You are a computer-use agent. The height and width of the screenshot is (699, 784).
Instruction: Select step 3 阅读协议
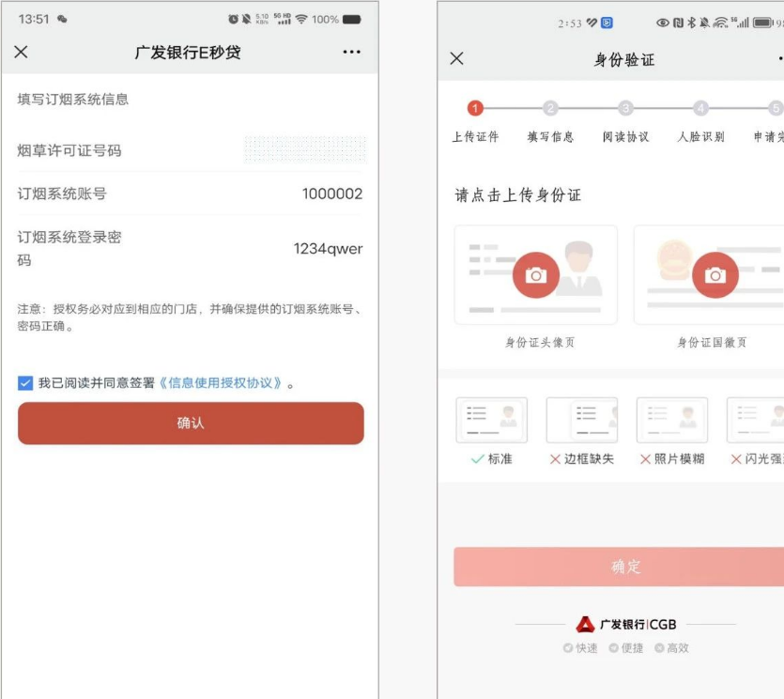[x=625, y=109]
